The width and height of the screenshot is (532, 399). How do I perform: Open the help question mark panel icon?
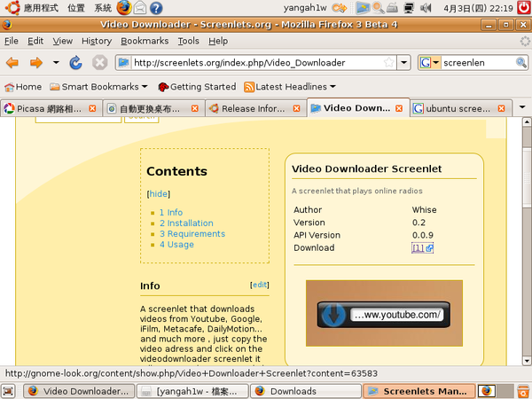(156, 8)
